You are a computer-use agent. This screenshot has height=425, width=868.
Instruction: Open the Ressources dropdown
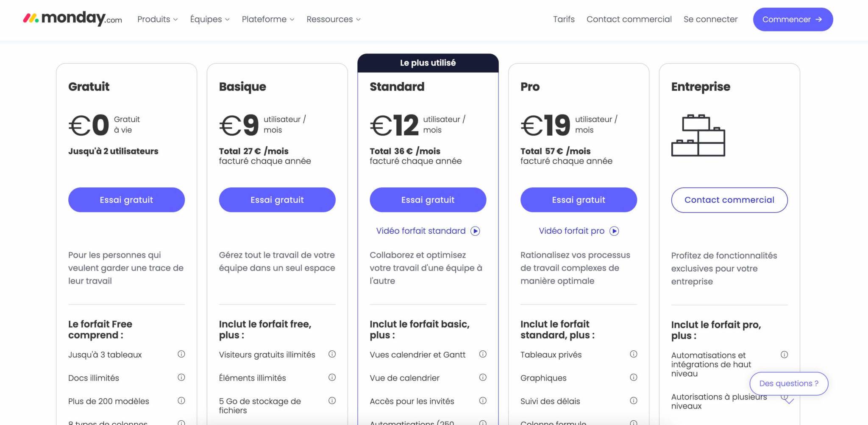tap(333, 19)
